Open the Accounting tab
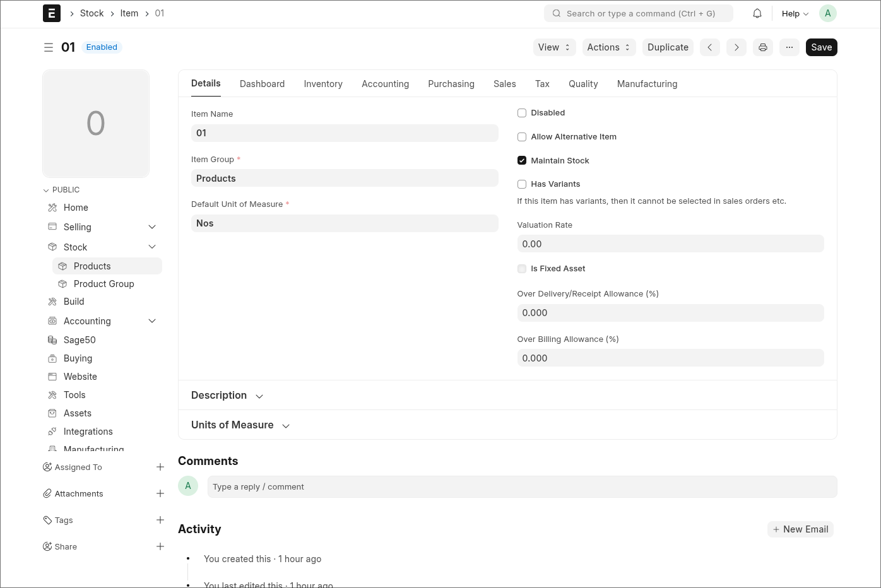The height and width of the screenshot is (588, 881). tap(385, 84)
